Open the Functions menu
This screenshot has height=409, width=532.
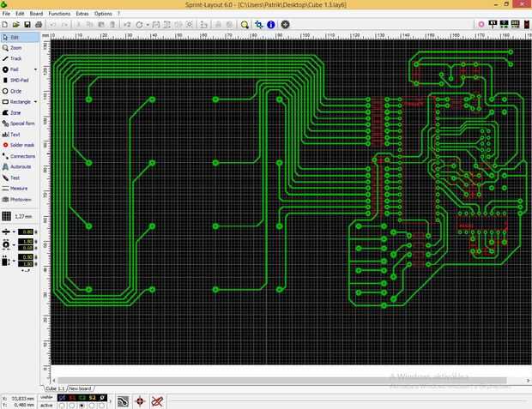[x=59, y=14]
